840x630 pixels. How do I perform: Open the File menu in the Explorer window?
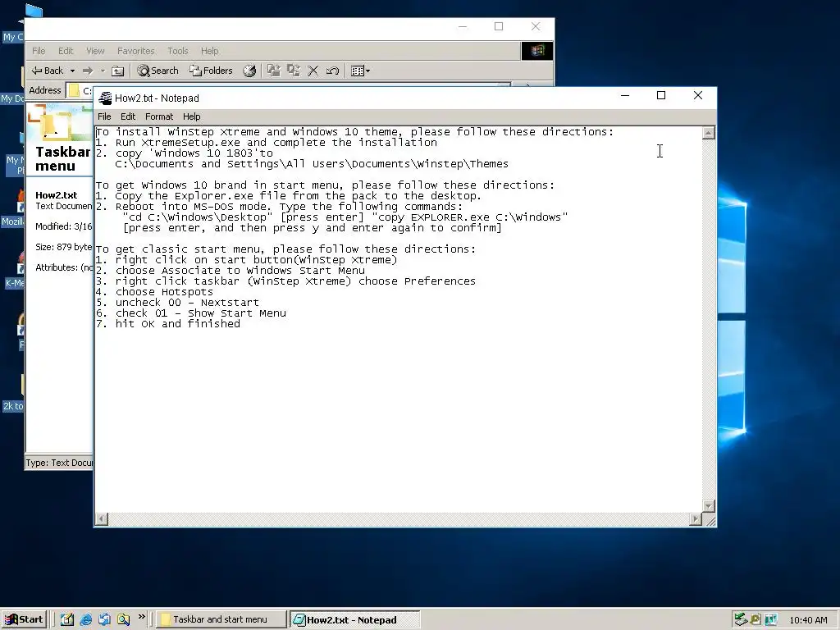click(x=39, y=51)
